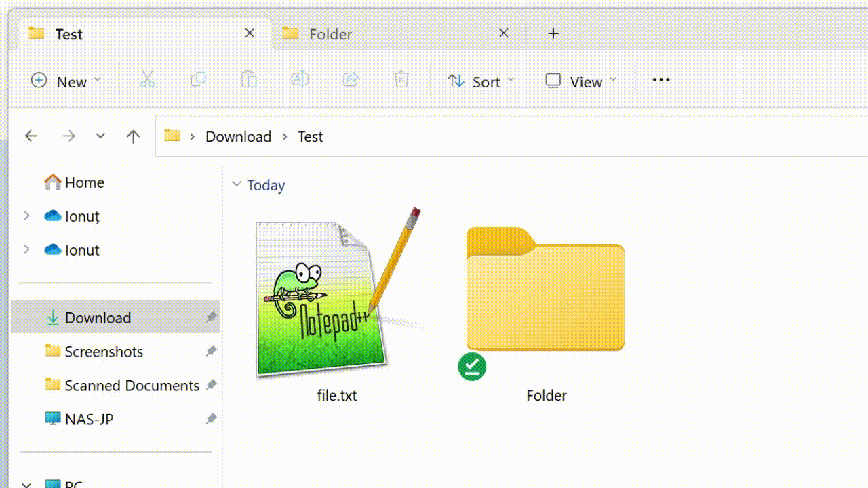Open Scanned Documents in the sidebar

pyautogui.click(x=122, y=385)
